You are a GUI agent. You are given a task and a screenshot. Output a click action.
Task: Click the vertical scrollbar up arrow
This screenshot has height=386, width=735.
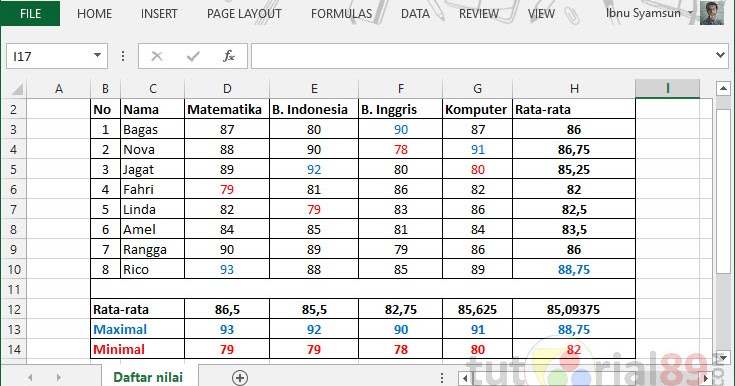[x=723, y=88]
